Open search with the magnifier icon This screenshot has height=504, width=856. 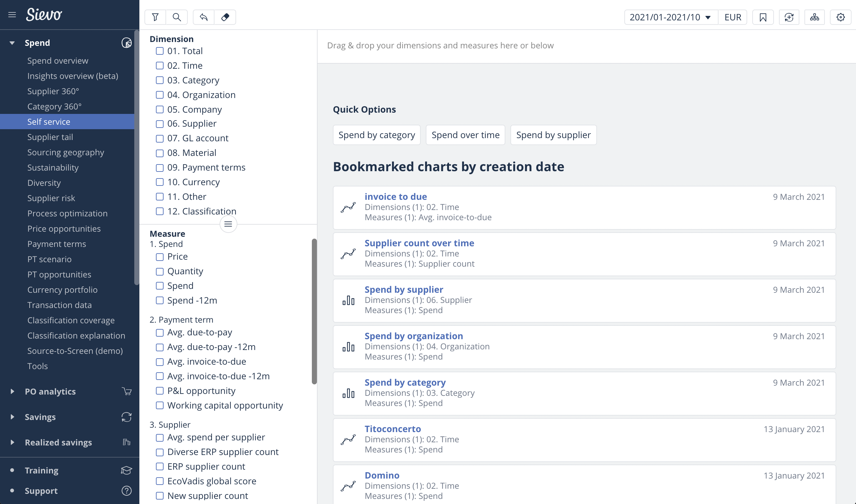coord(177,17)
